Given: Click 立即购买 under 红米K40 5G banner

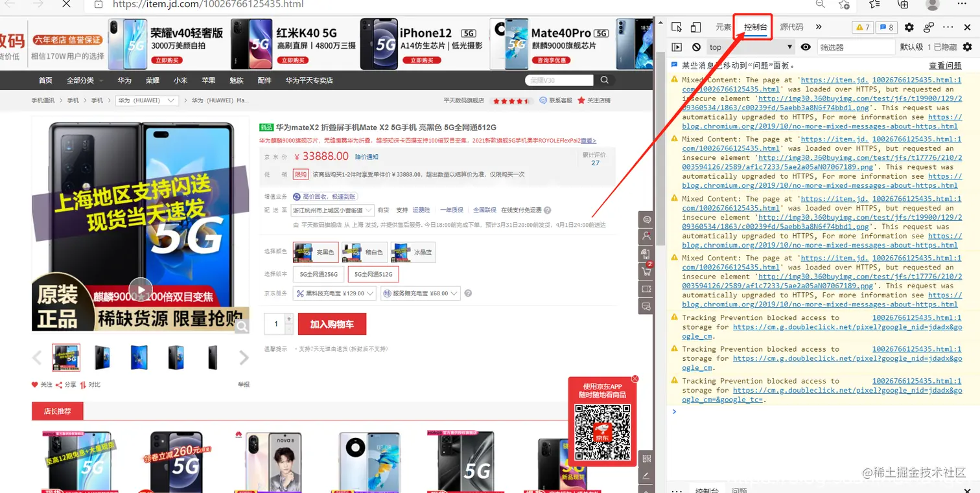Looking at the screenshot, I should (292, 60).
